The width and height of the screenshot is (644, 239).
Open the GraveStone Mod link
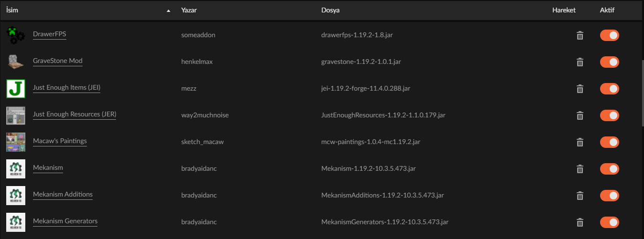point(58,61)
